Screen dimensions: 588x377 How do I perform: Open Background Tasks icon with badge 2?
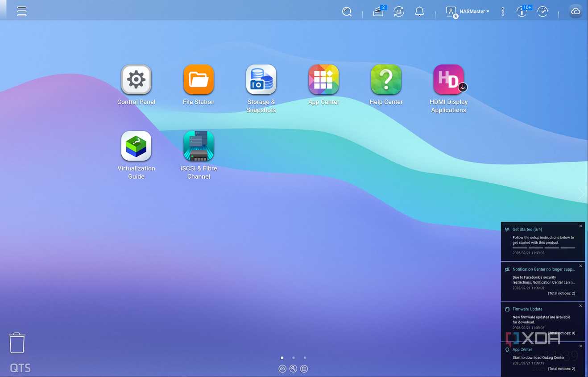click(378, 12)
